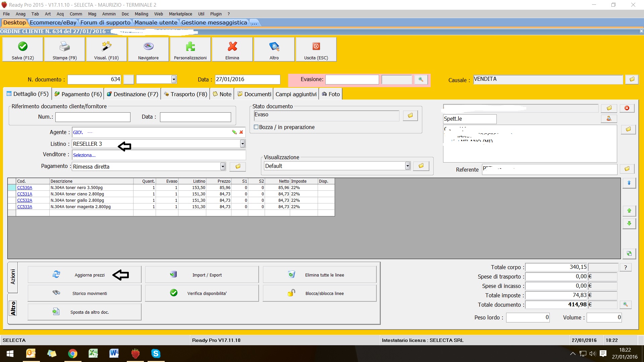Screen dimensions: 644x362
Task: Click Verifica disponibilita' button
Action: click(202, 293)
